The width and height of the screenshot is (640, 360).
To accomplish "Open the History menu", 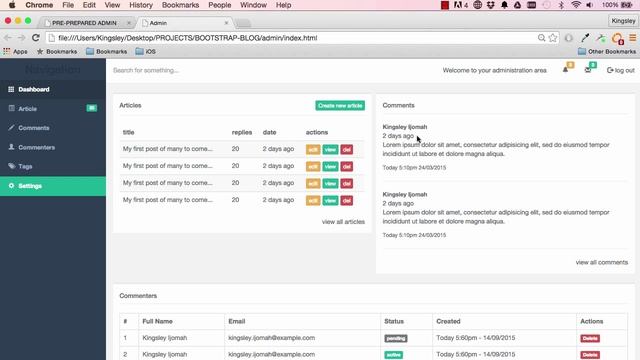I will 141,5.
